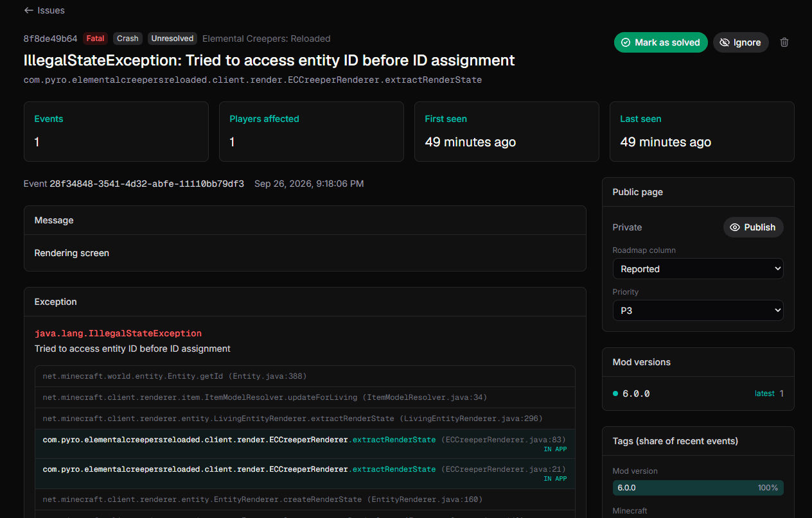The height and width of the screenshot is (518, 812).
Task: Click the event UUID 28f34848-3541-4d32-abfe-11110bb79df3
Action: point(147,184)
